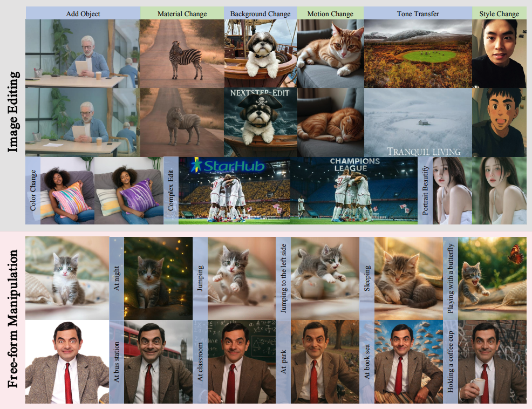Select the purple pillow image
The height and width of the screenshot is (409, 532).
click(128, 190)
